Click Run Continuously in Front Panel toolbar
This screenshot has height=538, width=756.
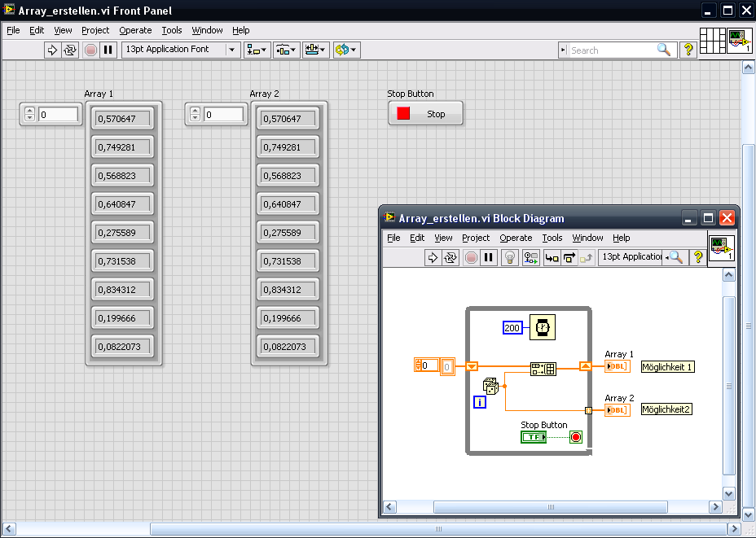coord(70,50)
